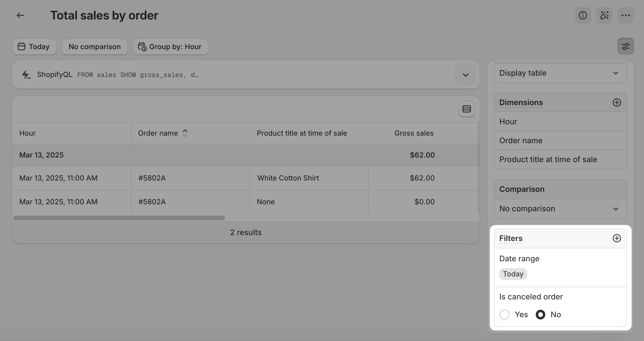Select the Order name dimension row

(x=560, y=141)
